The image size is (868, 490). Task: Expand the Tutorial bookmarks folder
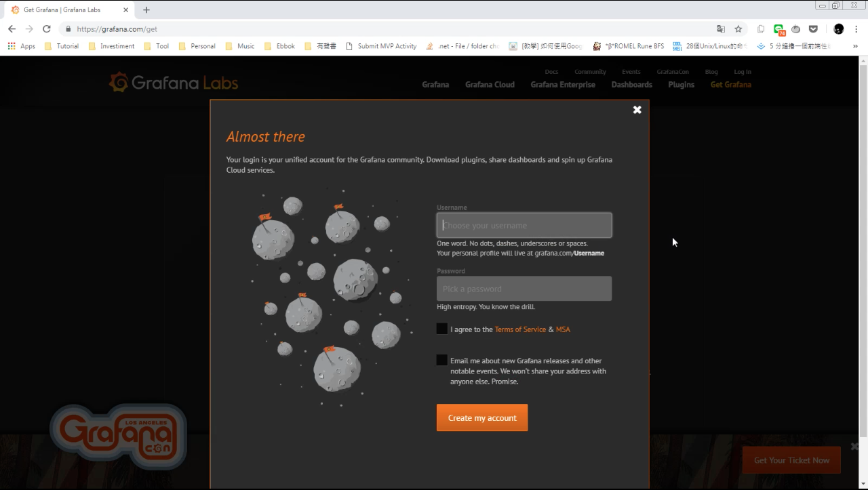tap(61, 46)
